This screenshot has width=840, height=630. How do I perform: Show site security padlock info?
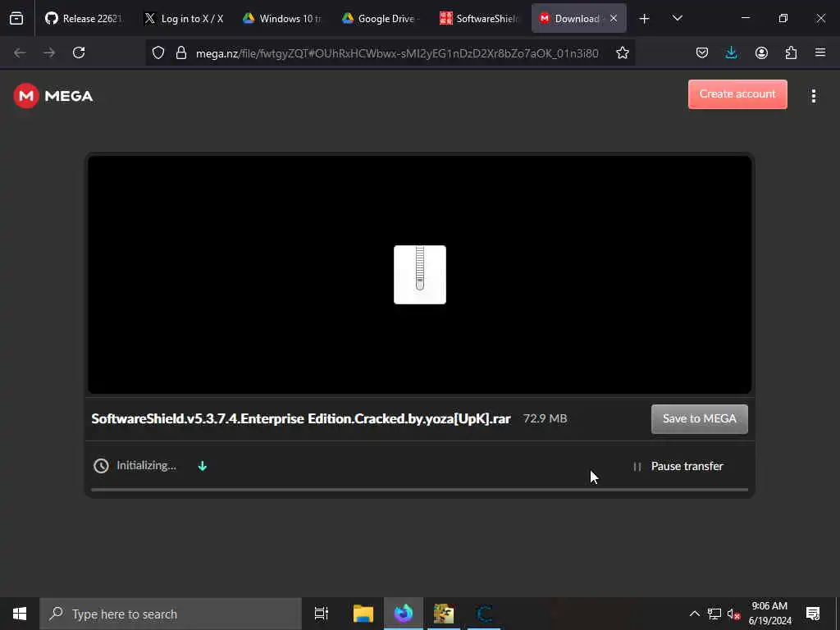tap(181, 52)
